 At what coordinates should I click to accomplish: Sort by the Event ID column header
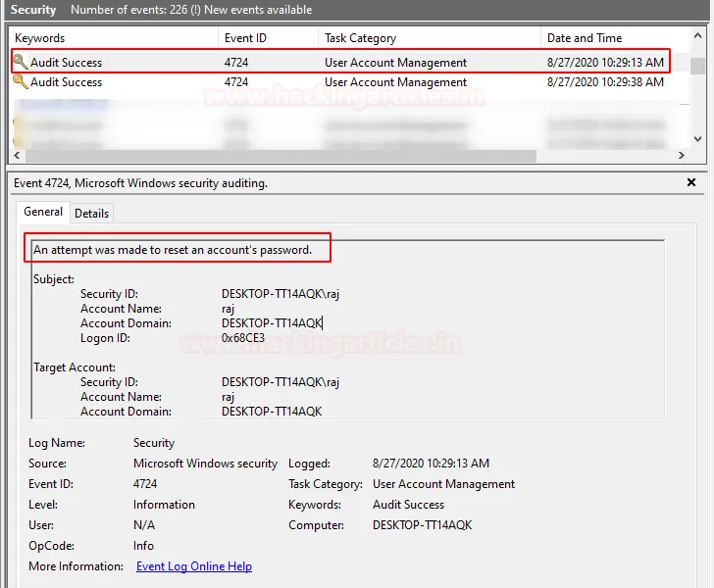(x=268, y=38)
